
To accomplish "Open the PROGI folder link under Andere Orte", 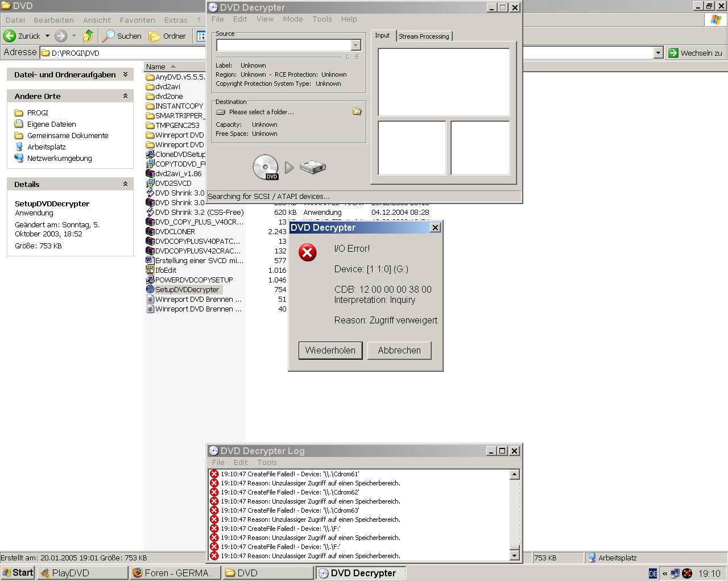I will tap(38, 113).
